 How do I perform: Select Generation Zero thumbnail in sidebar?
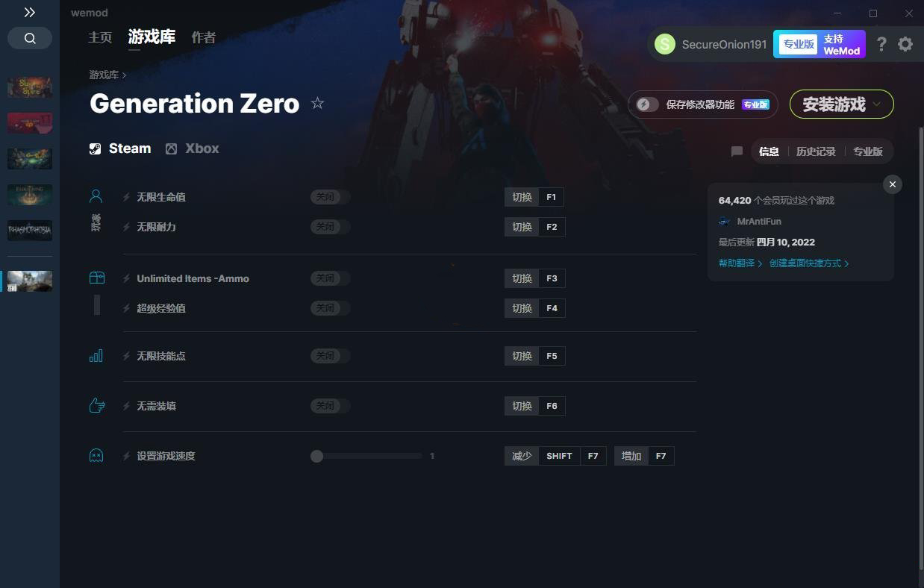30,281
